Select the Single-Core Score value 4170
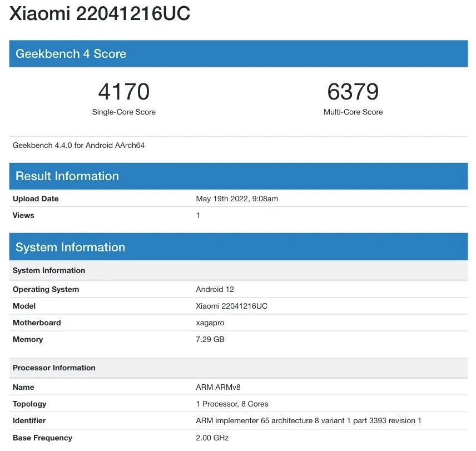Screen dimensions: 476x451 click(123, 91)
